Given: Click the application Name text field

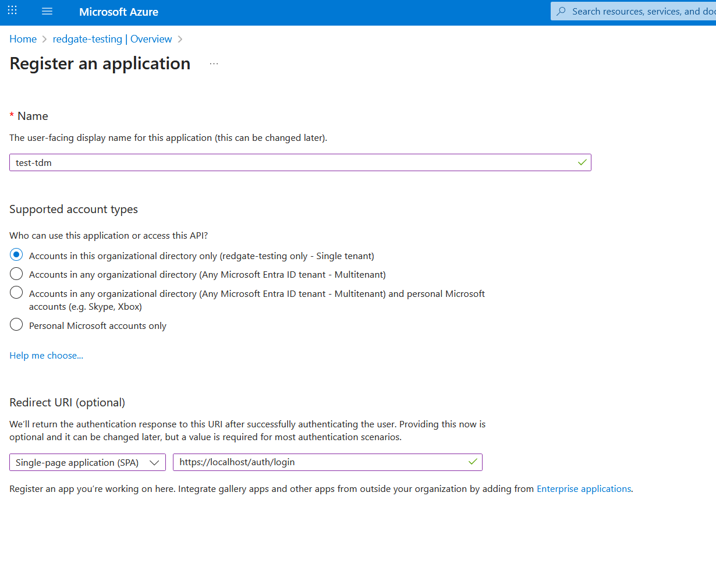Looking at the screenshot, I should point(291,162).
